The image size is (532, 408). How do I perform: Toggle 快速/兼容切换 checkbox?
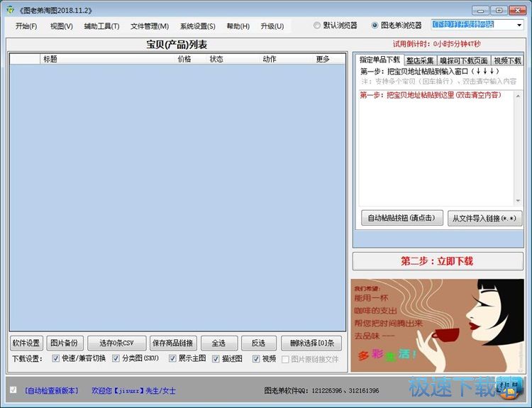55,358
